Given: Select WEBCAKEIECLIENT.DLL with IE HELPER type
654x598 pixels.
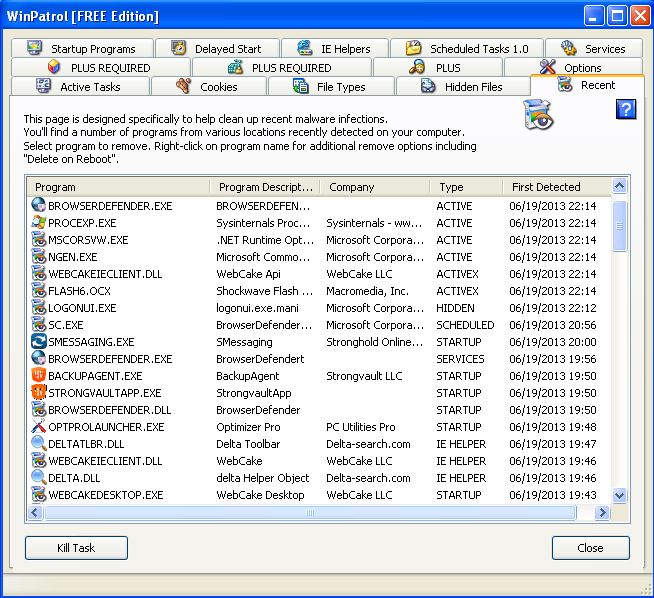Looking at the screenshot, I should tap(319, 461).
